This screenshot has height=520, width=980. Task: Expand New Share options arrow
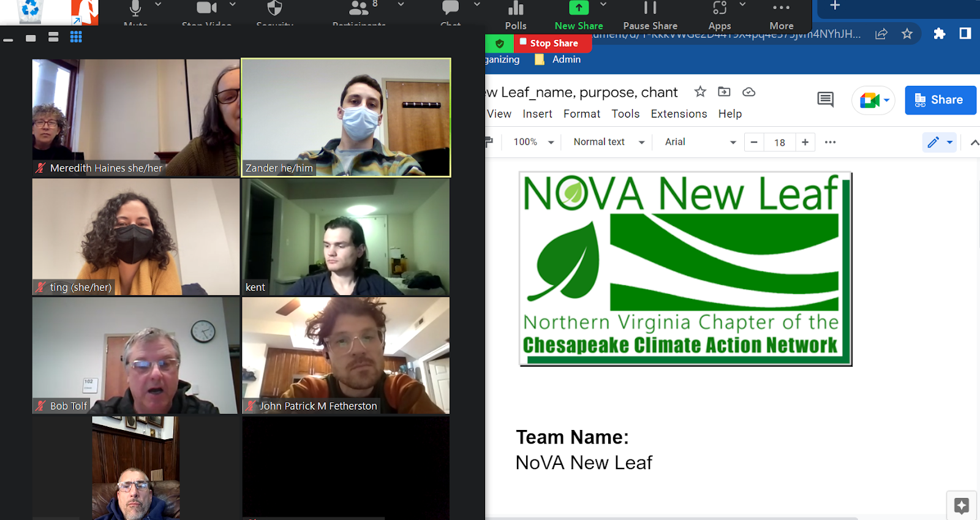pos(603,4)
